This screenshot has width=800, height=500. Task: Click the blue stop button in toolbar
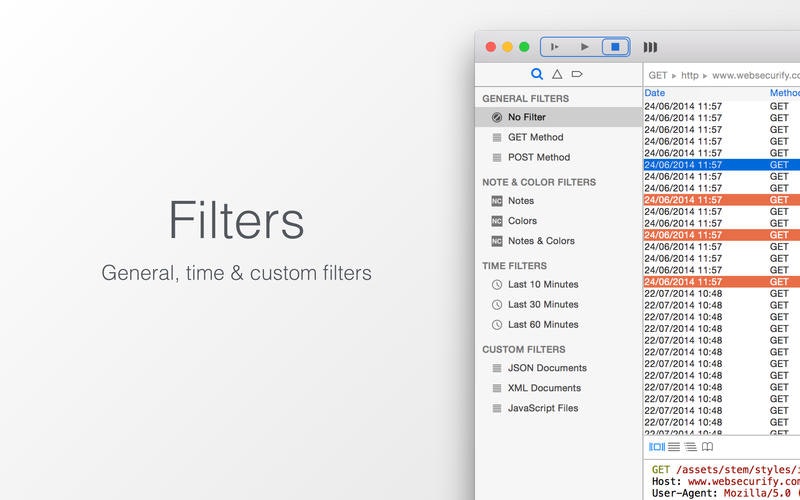615,47
